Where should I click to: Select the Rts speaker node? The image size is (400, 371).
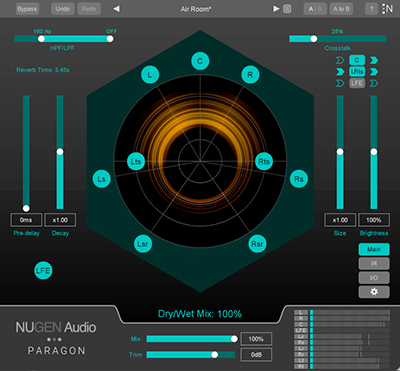tap(264, 161)
